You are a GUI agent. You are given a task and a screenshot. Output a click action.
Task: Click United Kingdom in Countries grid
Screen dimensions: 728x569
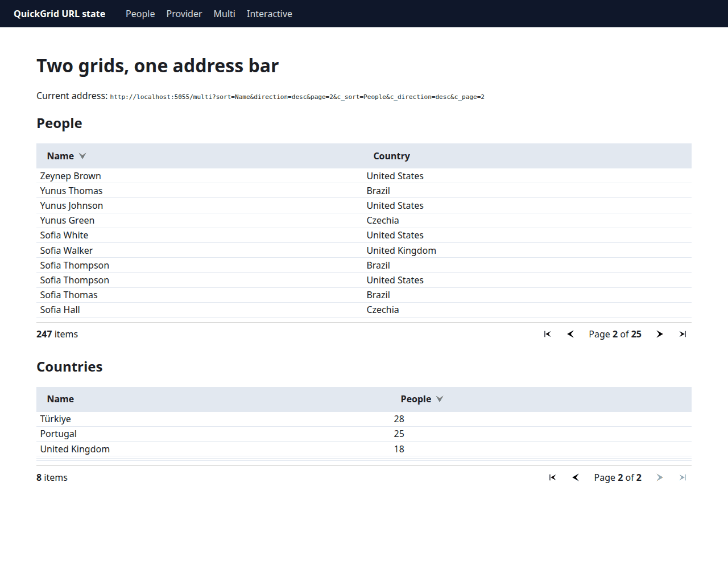(x=75, y=449)
